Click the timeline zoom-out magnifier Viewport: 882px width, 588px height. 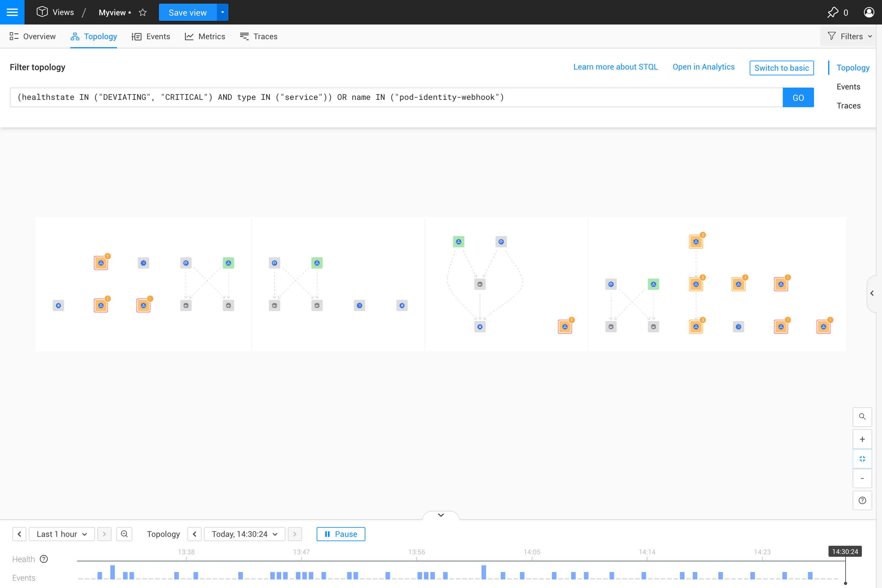pos(124,533)
